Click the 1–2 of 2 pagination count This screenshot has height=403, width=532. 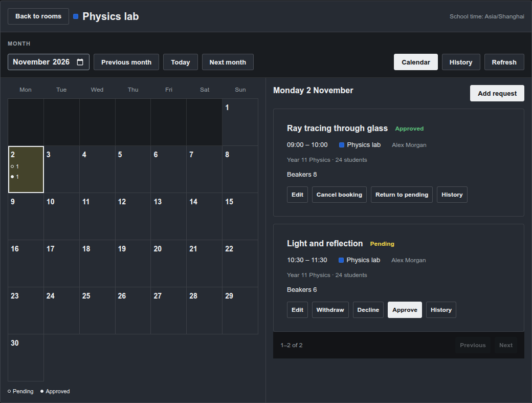292,345
